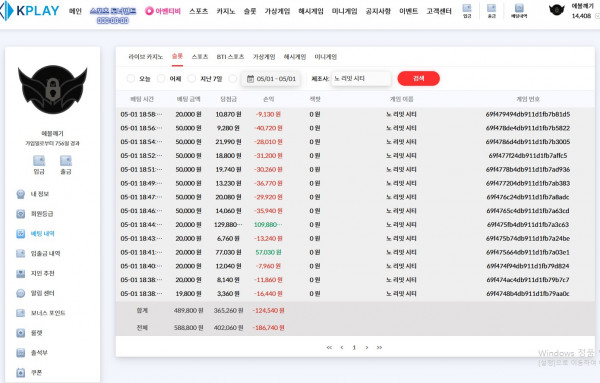Switch to 가상게임 history tab
This screenshot has width=600, height=383.
coord(264,57)
